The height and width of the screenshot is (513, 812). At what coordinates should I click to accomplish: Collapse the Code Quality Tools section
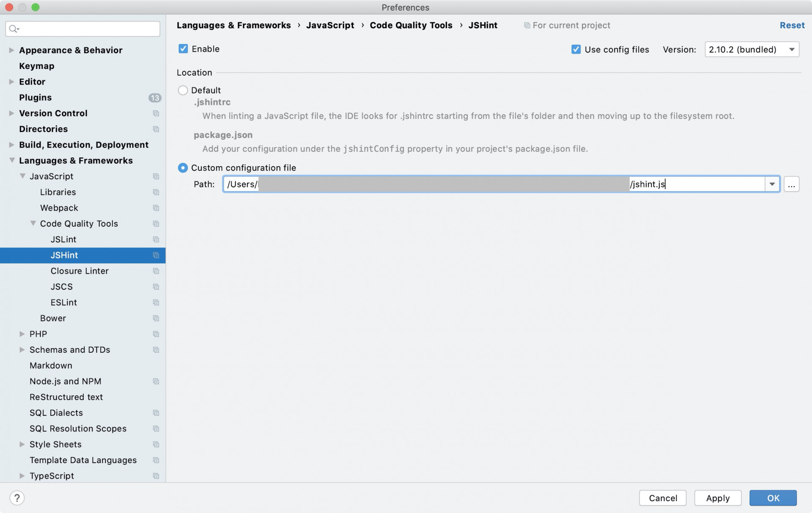pos(33,223)
